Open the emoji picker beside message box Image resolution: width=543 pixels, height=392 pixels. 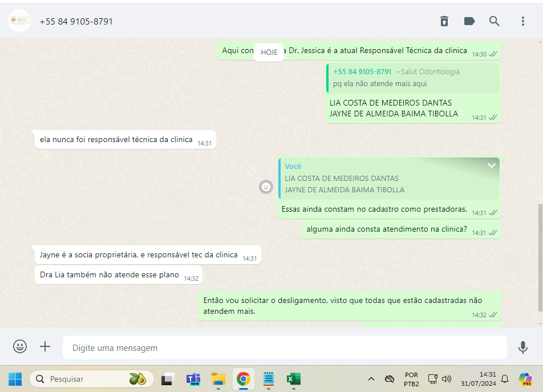click(20, 346)
